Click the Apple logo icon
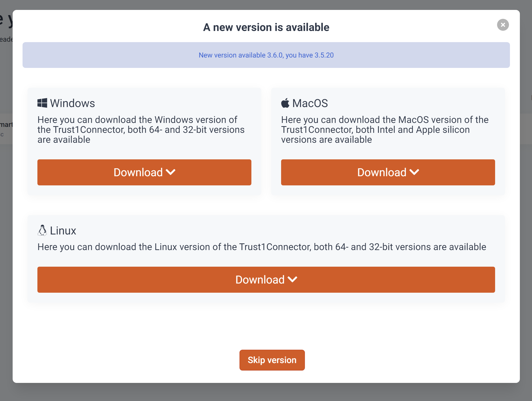Screen dimensions: 532x401 click(x=285, y=103)
